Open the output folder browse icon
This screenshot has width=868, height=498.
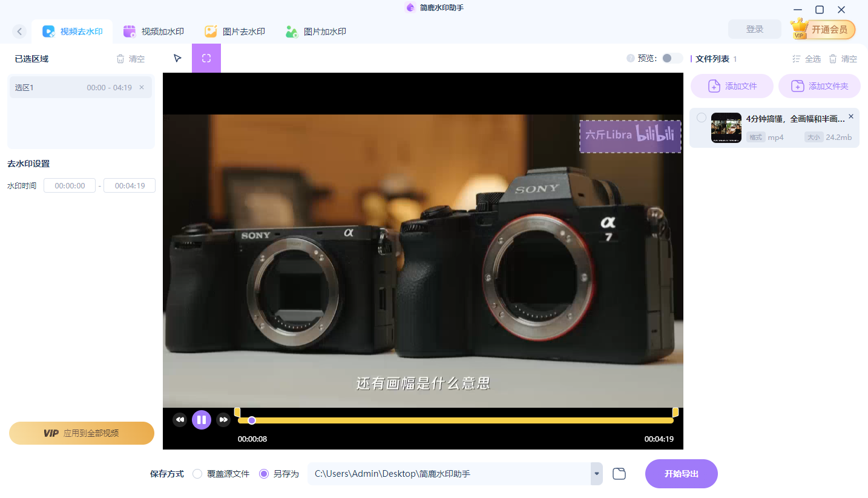(619, 474)
